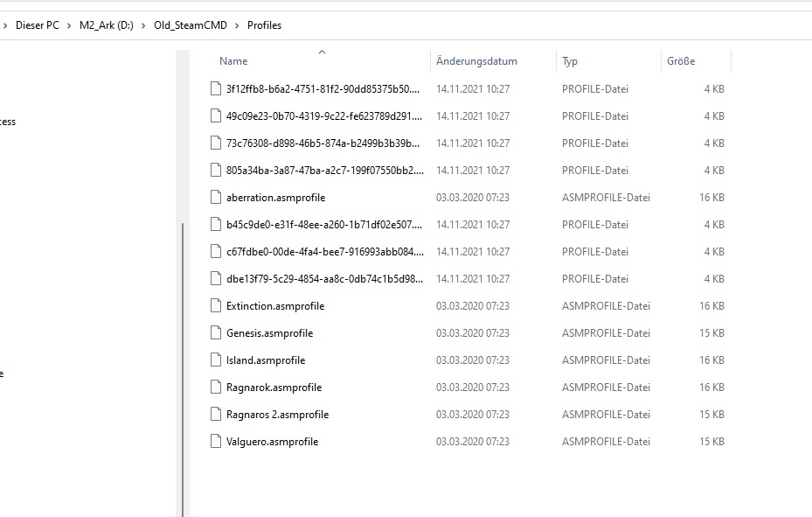
Task: Select the Ragnarok.asmprofile file icon
Action: [216, 388]
